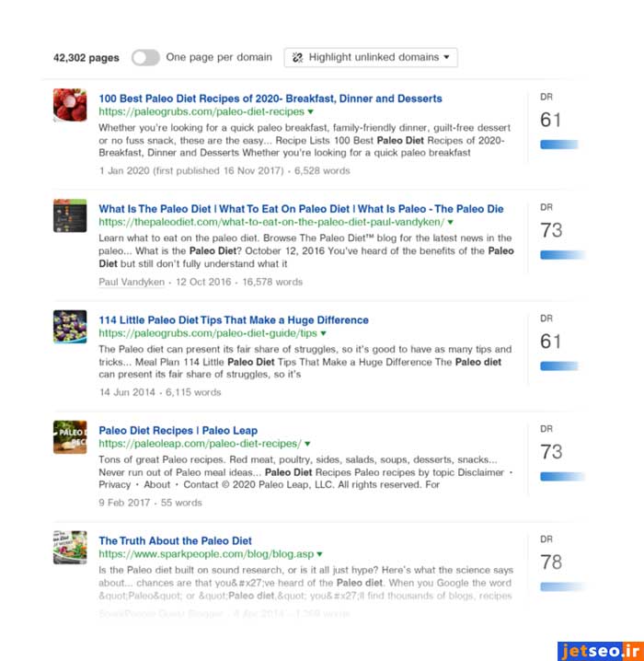Expand the sparkpeople.com blog URL arrow
This screenshot has width=644, height=661.
tap(320, 554)
